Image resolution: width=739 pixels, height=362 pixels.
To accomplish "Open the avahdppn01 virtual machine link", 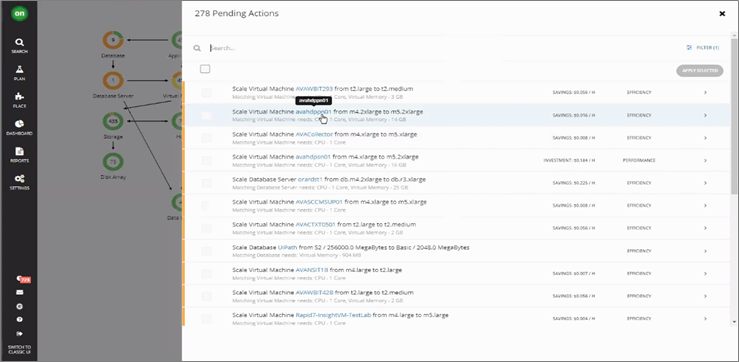I will click(x=313, y=112).
